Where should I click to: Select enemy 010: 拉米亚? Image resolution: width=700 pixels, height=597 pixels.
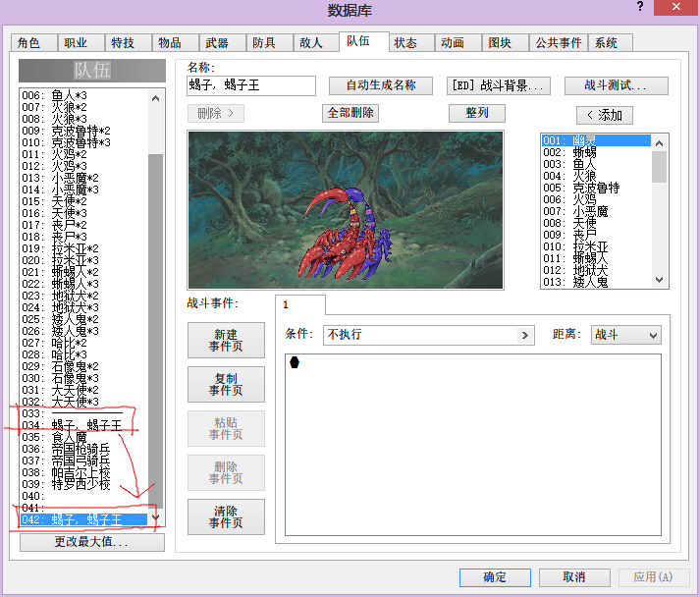[x=597, y=246]
